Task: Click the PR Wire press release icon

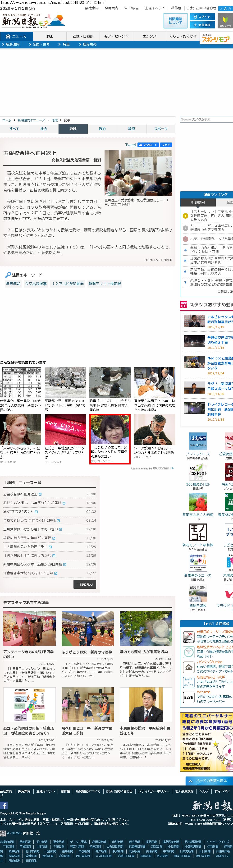Action: click(x=198, y=441)
